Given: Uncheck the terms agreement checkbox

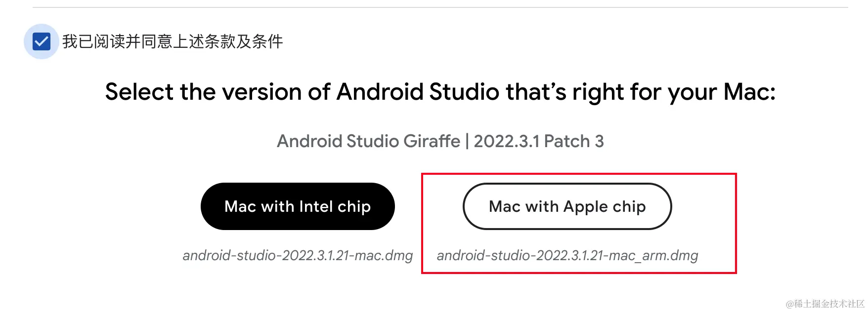Looking at the screenshot, I should (42, 41).
